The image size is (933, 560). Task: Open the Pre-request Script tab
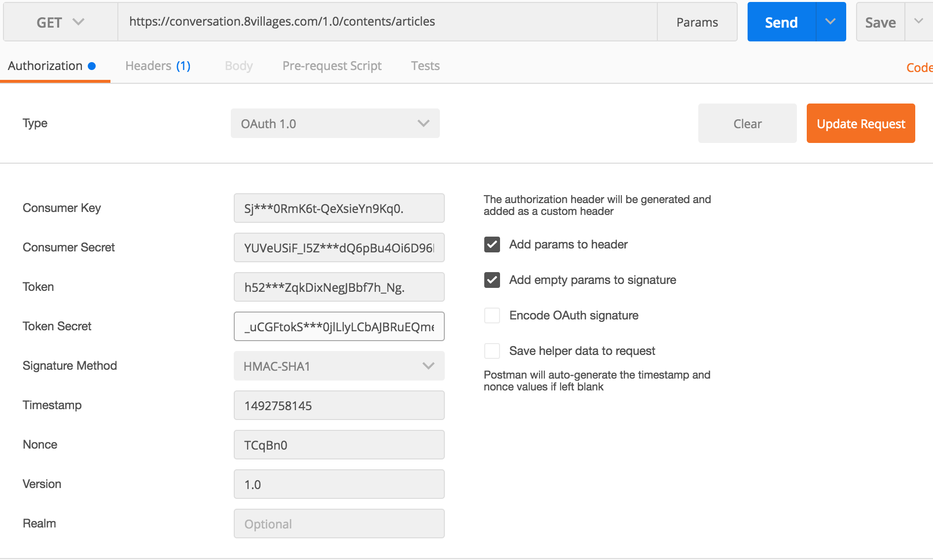(332, 66)
